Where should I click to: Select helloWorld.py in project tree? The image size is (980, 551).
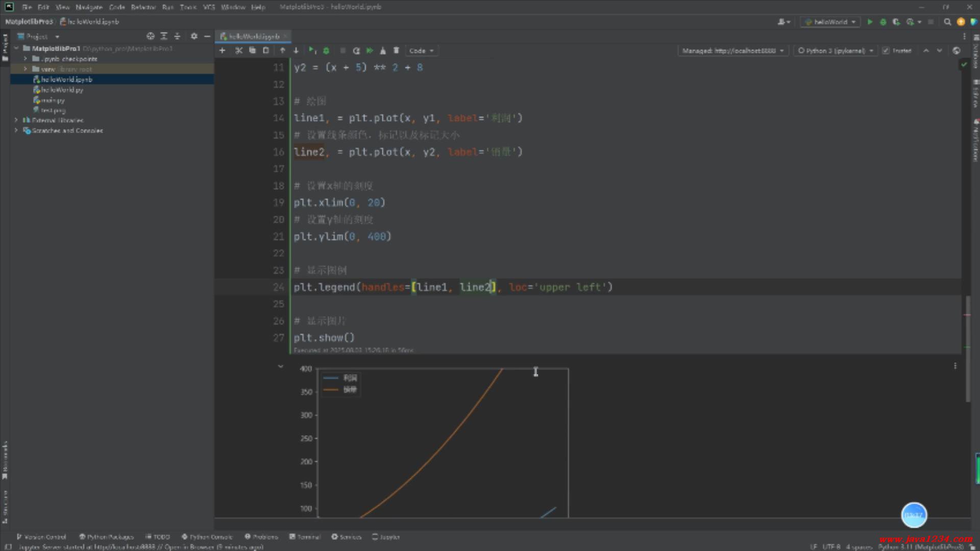62,90
